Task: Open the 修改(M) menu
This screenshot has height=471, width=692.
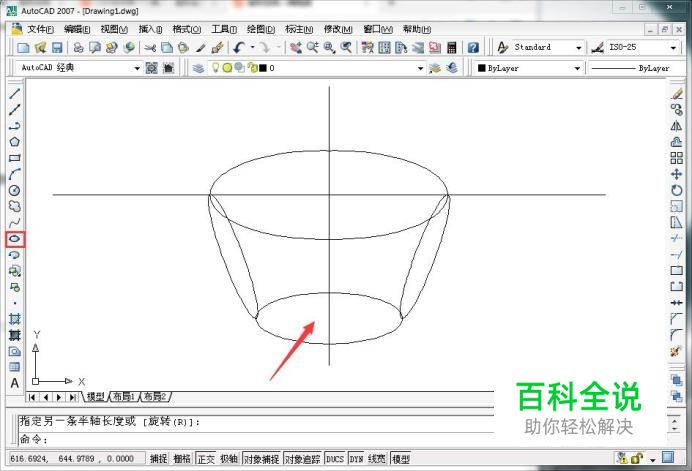Action: pos(338,29)
